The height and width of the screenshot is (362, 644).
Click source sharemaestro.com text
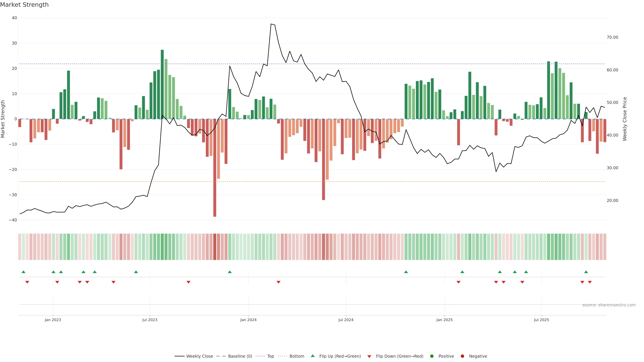[x=609, y=305]
